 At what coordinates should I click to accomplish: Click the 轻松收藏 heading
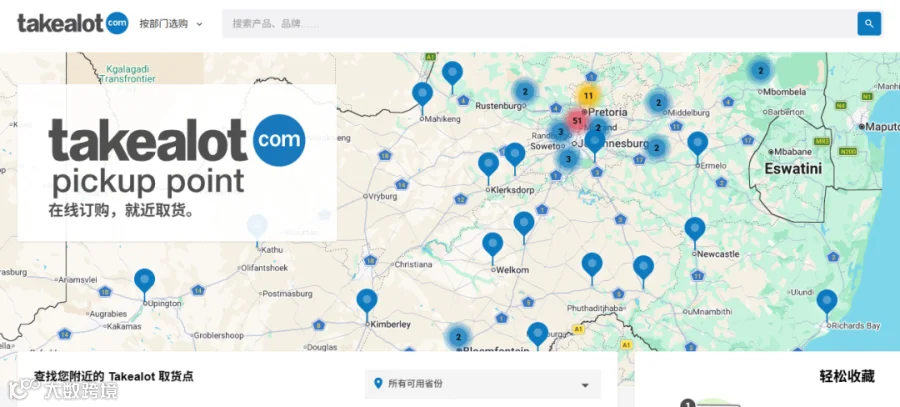(x=847, y=377)
